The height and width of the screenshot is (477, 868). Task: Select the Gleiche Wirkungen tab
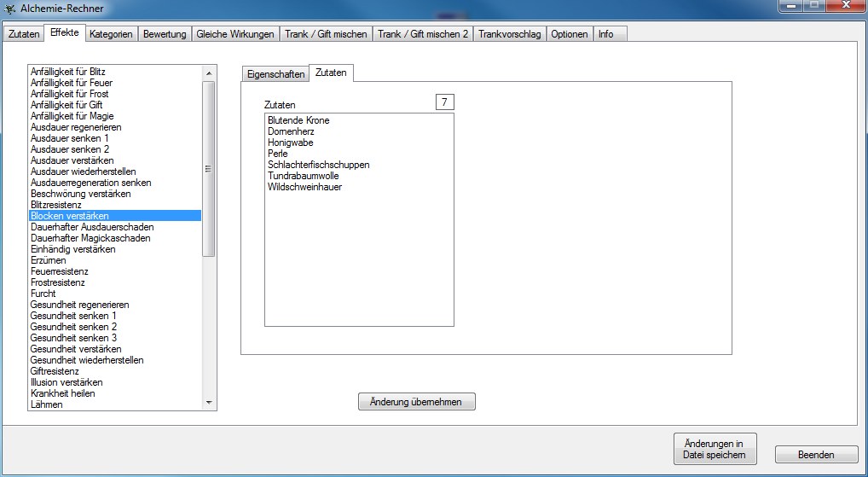point(235,34)
